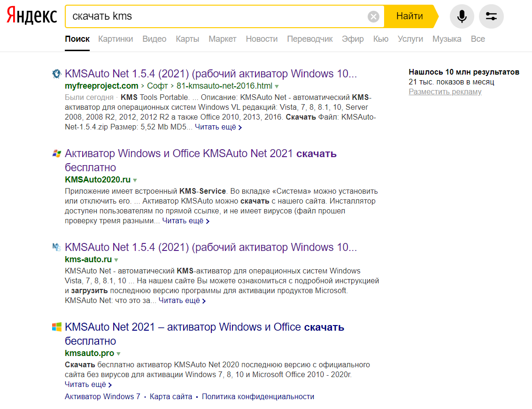Open the 'Активатор Windows 7' sitelink
The width and height of the screenshot is (532, 409).
point(102,397)
